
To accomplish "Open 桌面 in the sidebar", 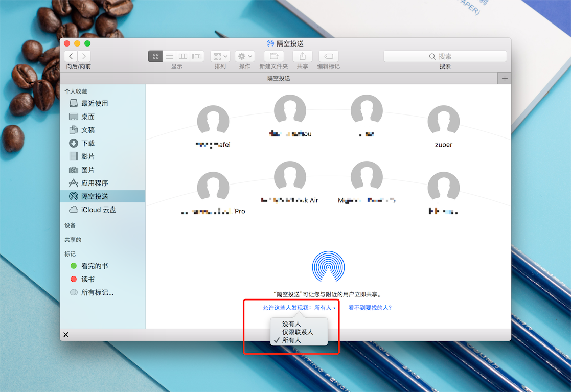I will [x=103, y=117].
